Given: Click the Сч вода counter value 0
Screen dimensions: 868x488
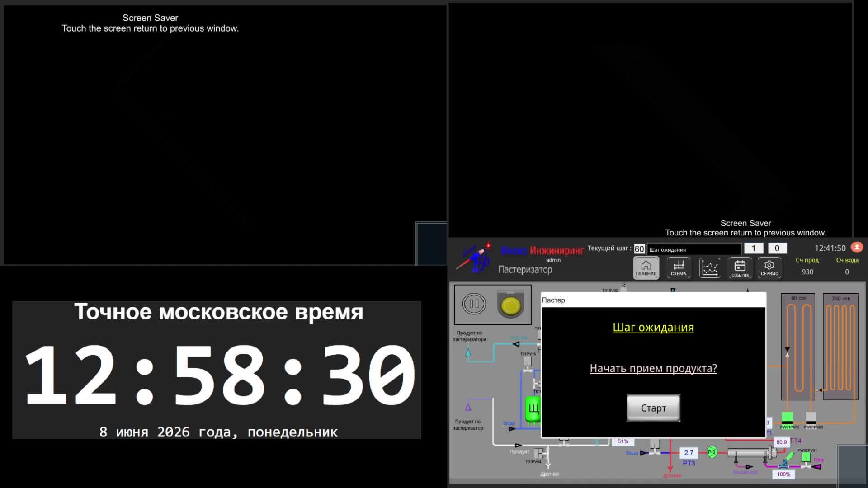Looking at the screenshot, I should [x=847, y=272].
